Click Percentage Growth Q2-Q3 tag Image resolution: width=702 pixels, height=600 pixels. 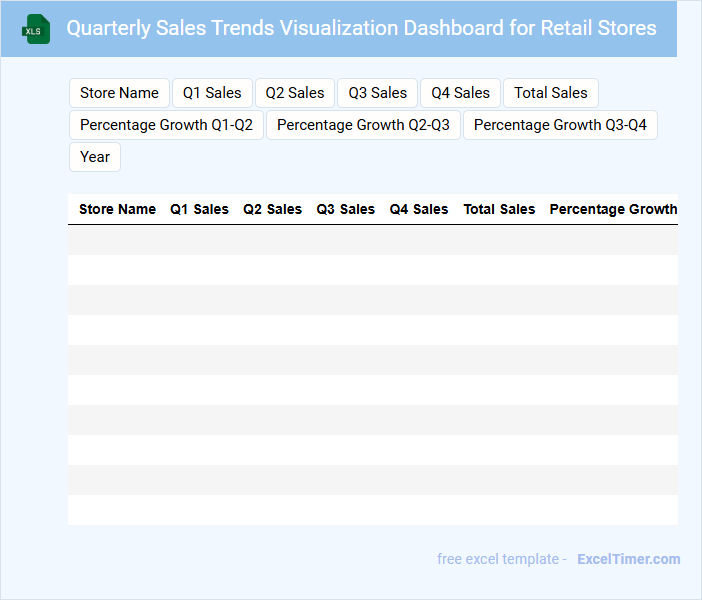click(x=363, y=125)
